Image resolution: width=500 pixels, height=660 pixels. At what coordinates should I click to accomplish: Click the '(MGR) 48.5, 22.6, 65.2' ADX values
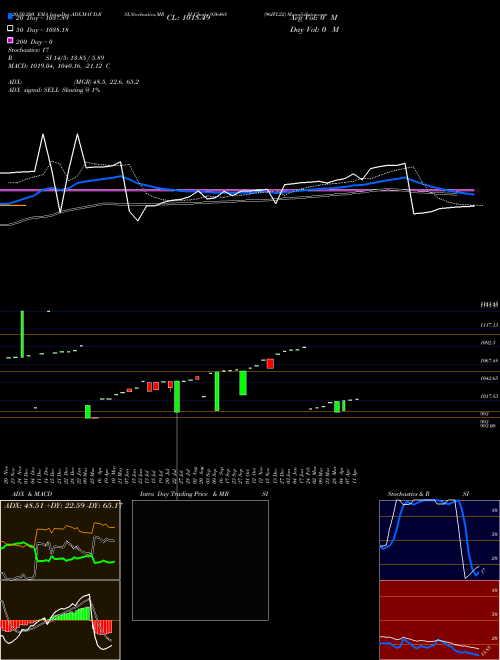pos(106,82)
